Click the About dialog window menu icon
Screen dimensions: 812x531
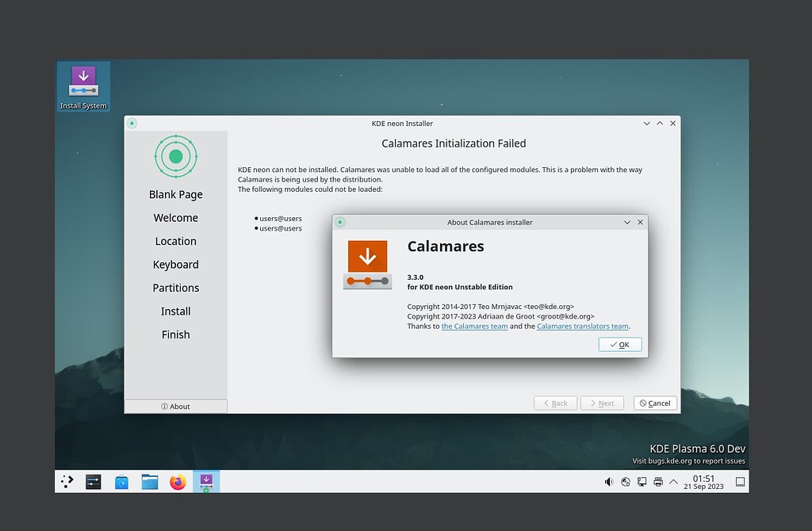[340, 222]
